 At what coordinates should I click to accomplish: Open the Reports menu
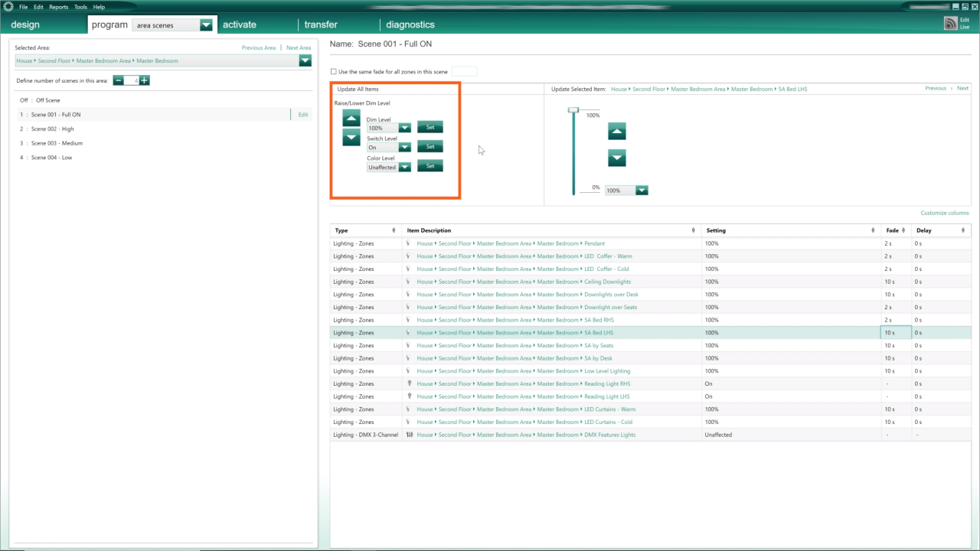coord(59,7)
